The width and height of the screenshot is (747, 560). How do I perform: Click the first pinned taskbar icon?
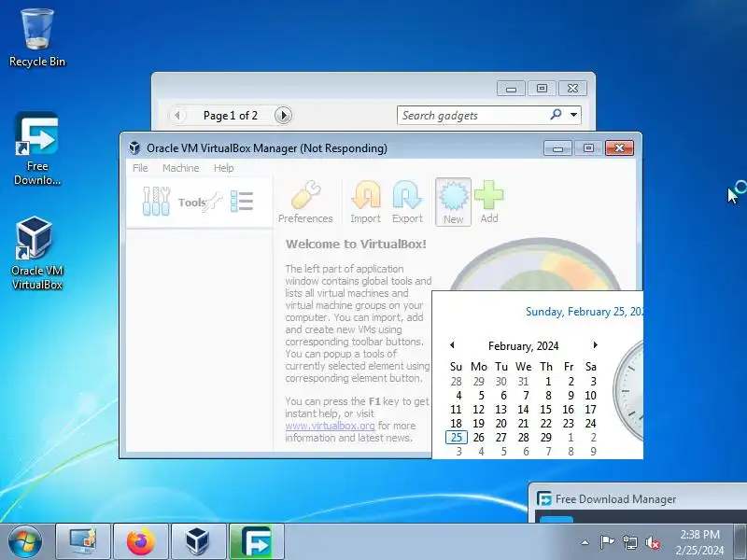[83, 541]
